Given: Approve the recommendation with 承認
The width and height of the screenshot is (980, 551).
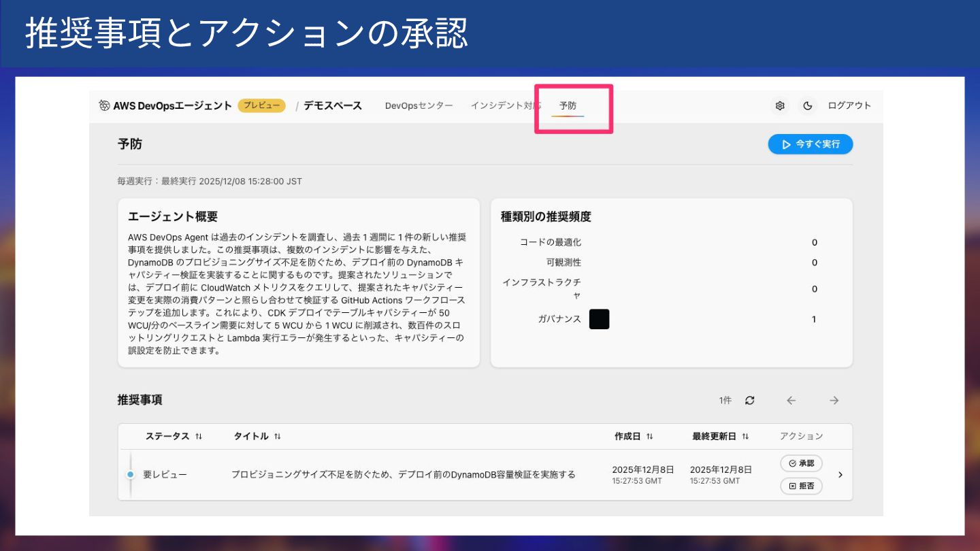Looking at the screenshot, I should point(801,463).
